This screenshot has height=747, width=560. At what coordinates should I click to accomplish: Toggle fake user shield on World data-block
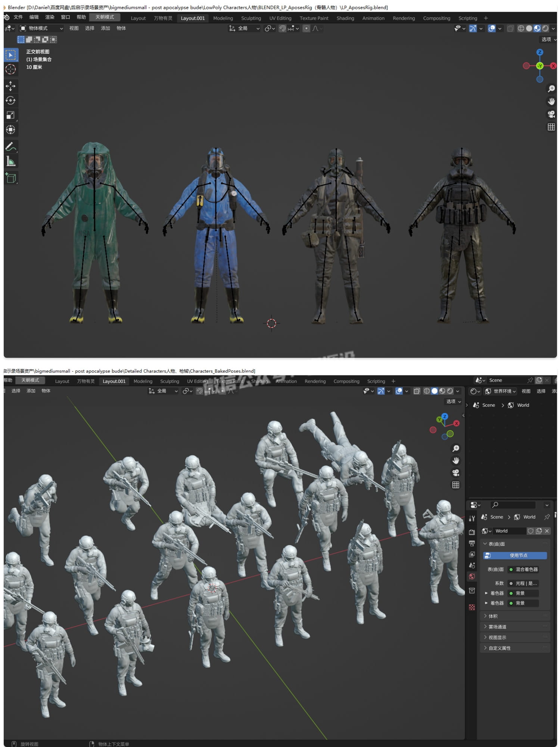(x=531, y=531)
